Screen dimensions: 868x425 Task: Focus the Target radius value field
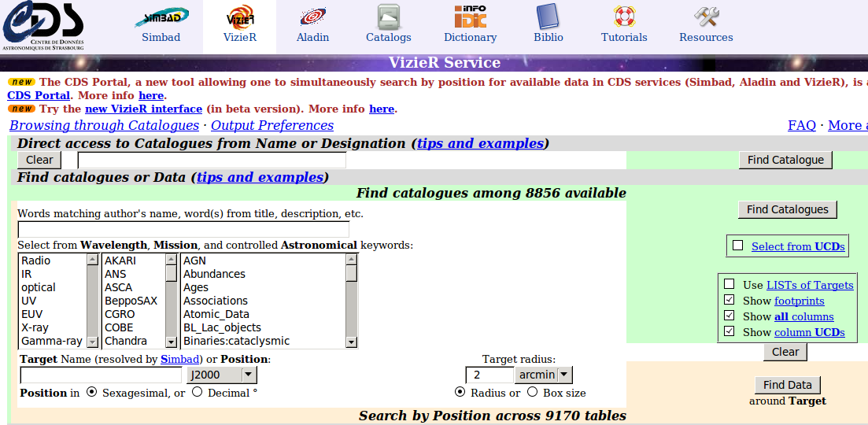tap(490, 375)
